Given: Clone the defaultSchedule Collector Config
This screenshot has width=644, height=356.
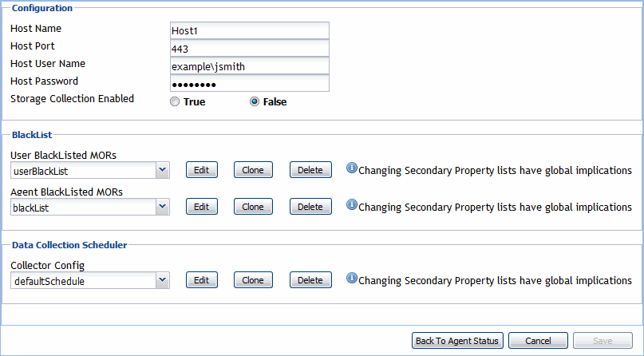Looking at the screenshot, I should [252, 280].
